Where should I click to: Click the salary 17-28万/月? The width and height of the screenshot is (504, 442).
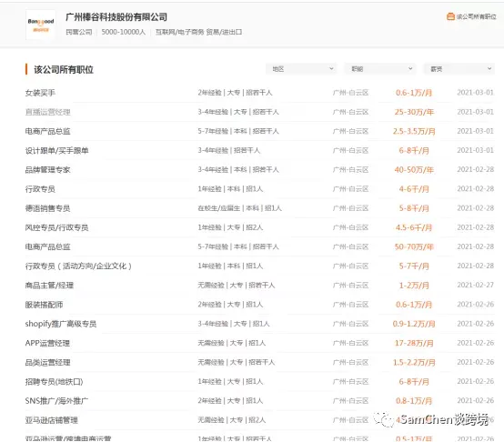[x=414, y=344]
